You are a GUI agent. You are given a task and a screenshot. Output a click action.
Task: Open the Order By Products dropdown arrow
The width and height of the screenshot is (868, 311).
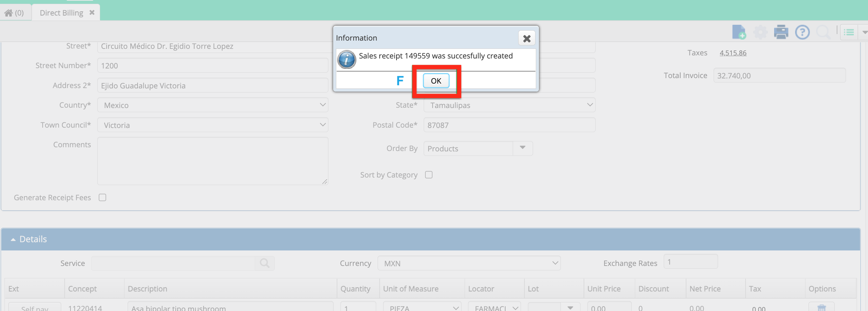(x=522, y=148)
